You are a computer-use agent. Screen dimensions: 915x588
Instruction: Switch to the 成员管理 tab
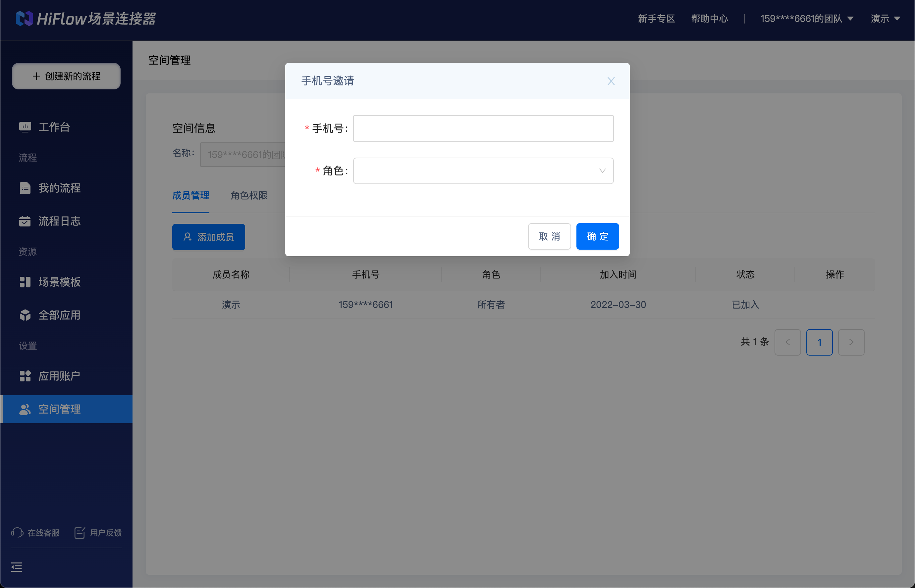190,195
